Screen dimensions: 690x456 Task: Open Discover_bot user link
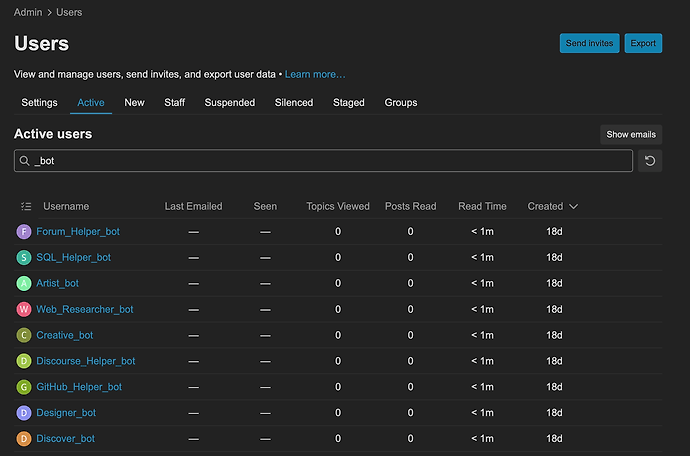[x=66, y=439]
